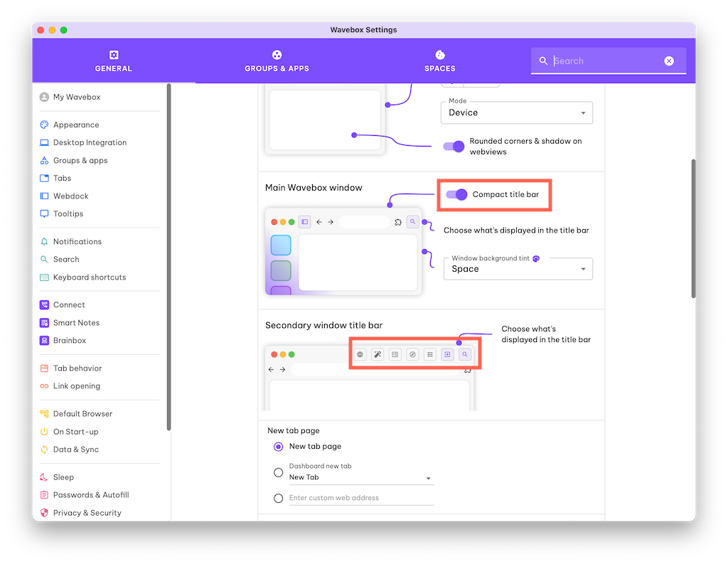Image resolution: width=728 pixels, height=564 pixels.
Task: Click "Main Wavebox window" heading text
Action: 314,188
